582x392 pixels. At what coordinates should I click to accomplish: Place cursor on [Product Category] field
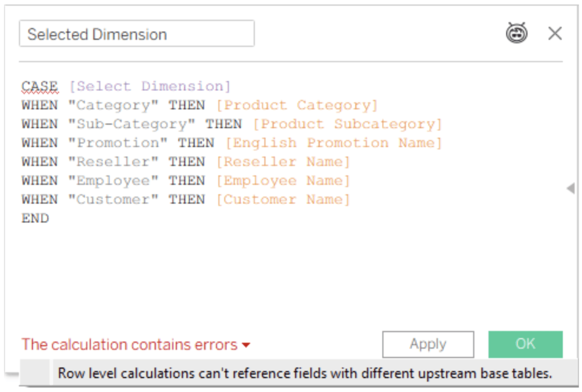tap(297, 105)
